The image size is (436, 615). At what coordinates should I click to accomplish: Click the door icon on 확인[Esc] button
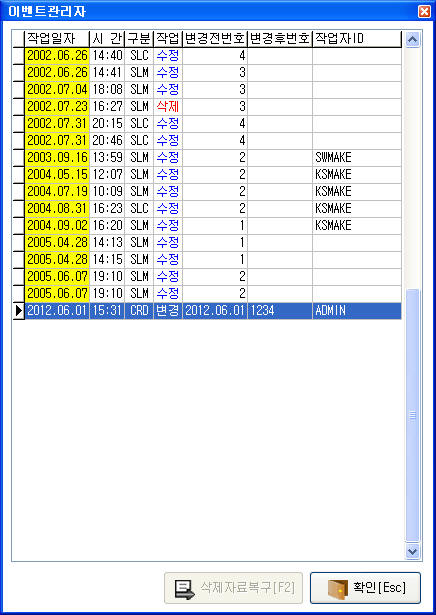coord(338,588)
